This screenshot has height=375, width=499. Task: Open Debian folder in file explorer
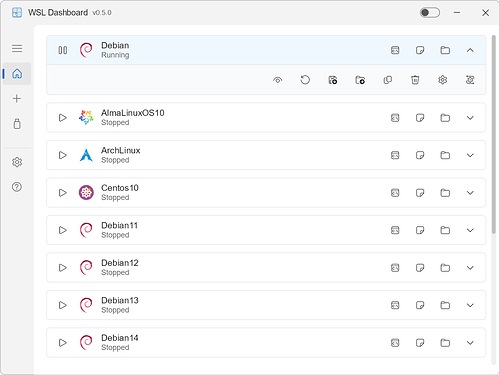(445, 50)
